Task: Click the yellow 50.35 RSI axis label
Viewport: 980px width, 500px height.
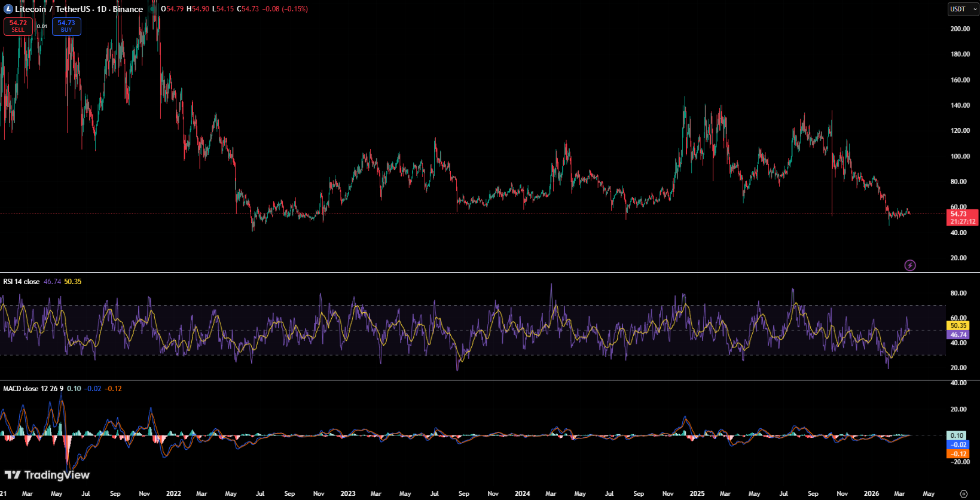Action: [958, 325]
